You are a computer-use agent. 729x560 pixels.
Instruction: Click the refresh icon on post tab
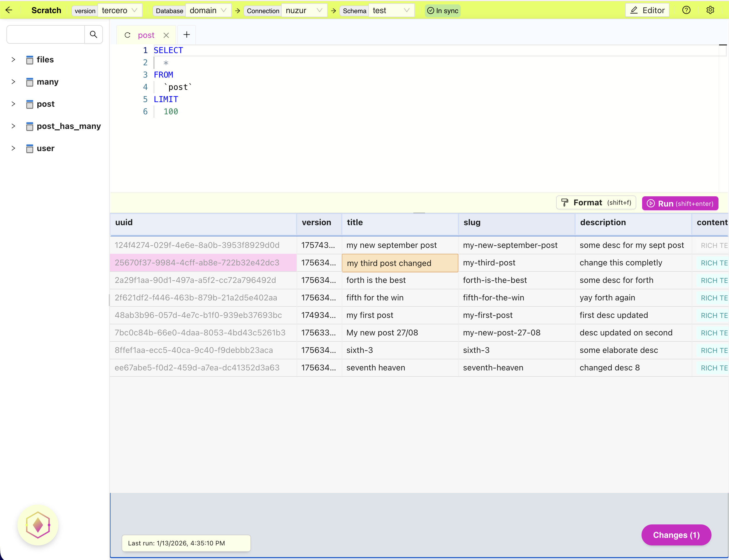click(x=127, y=35)
